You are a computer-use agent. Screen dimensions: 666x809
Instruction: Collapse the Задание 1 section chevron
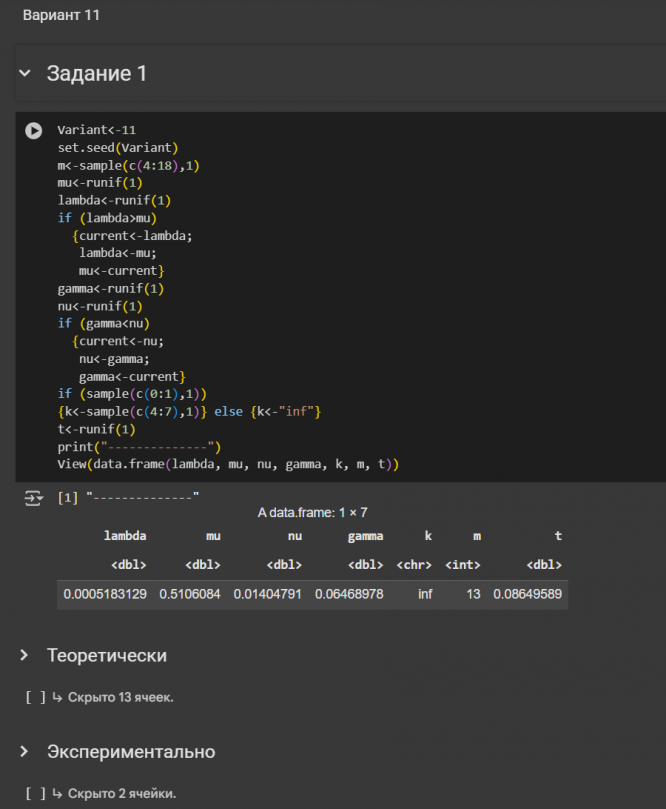pos(25,74)
